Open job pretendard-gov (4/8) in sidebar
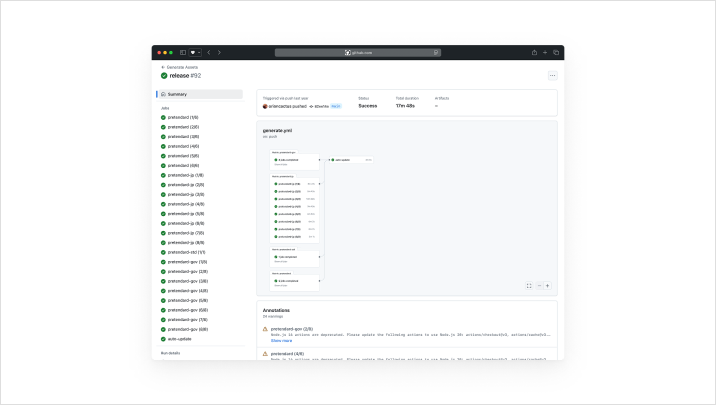Screen dimensions: 716x405 (x=184, y=291)
